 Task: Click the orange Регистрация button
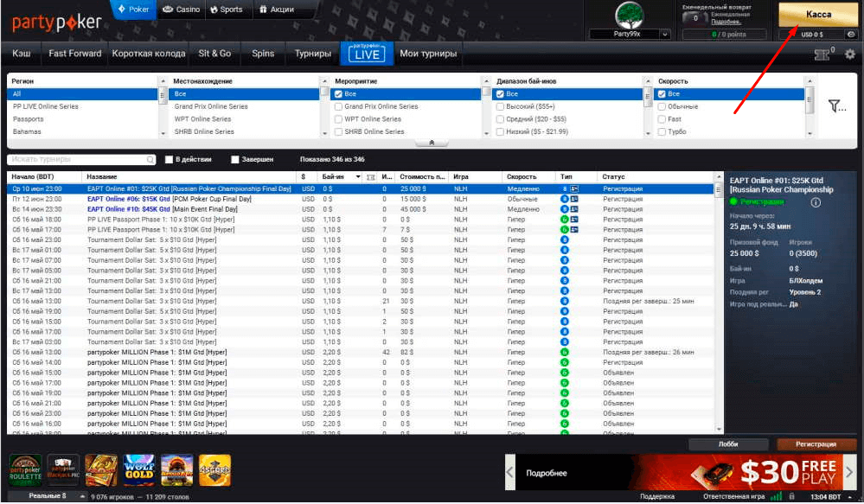click(x=816, y=444)
